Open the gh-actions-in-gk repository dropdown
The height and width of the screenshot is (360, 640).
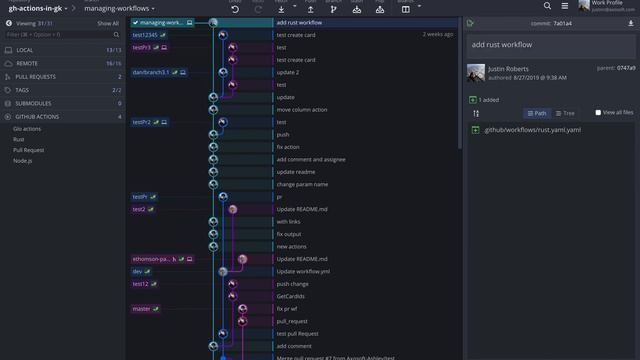click(x=38, y=8)
